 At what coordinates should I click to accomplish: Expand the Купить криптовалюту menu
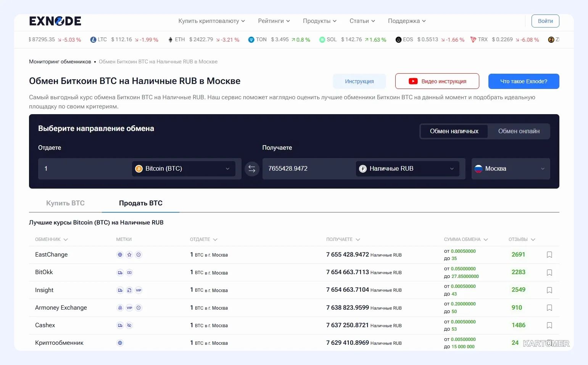(x=211, y=21)
